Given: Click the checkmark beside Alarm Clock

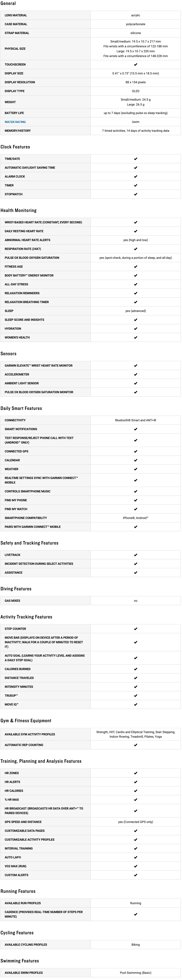Looking at the screenshot, I should coord(135,177).
